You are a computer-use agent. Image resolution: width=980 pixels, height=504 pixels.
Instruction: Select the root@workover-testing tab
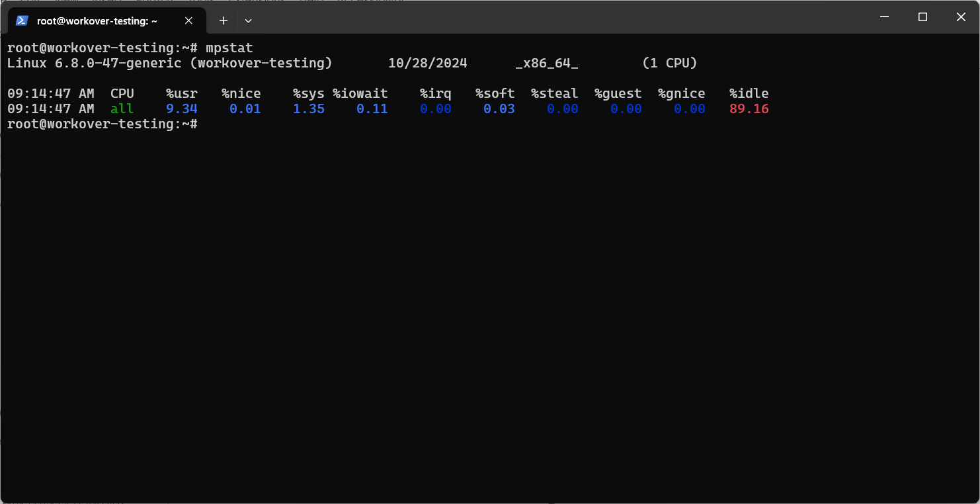coord(97,21)
